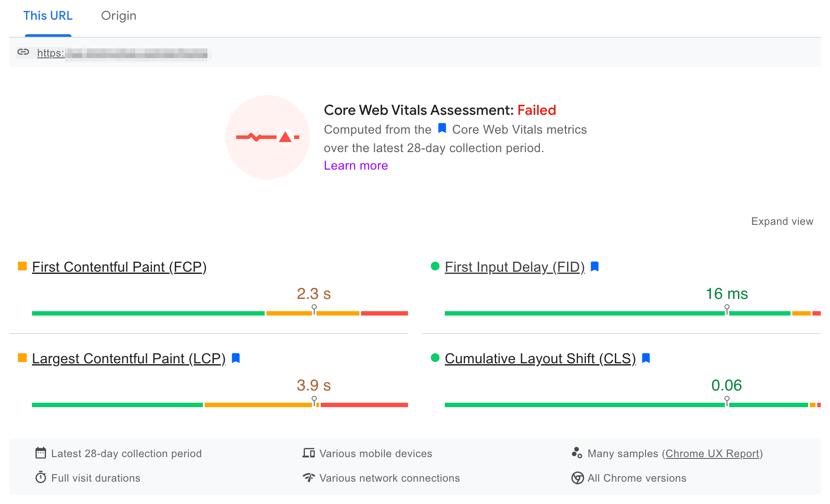The height and width of the screenshot is (504, 830).
Task: Click bookmark icon next to Core Web Vitals metrics
Action: tap(442, 128)
